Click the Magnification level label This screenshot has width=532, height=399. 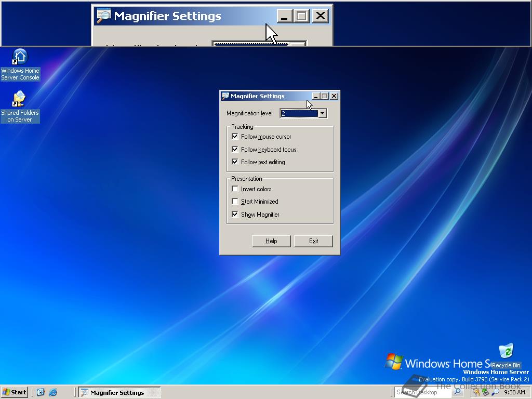(250, 113)
